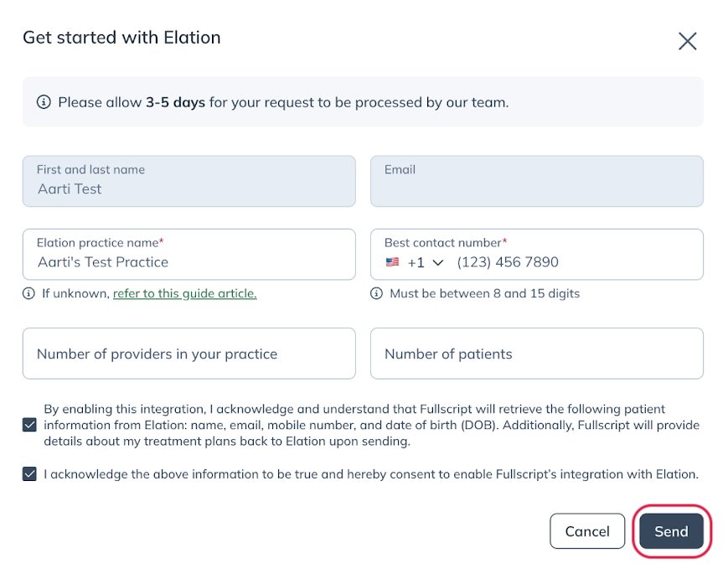Click the "I acknowledge the above information" text

click(x=371, y=473)
